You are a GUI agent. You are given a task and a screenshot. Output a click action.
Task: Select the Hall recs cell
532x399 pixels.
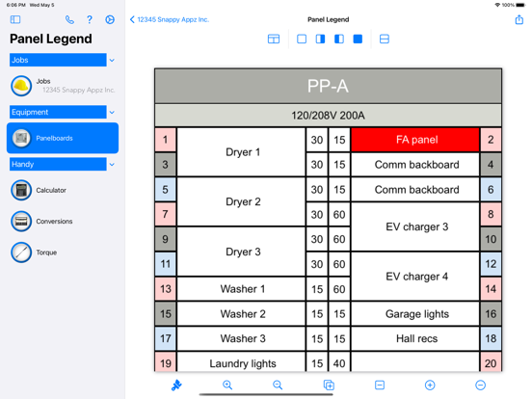click(x=415, y=338)
